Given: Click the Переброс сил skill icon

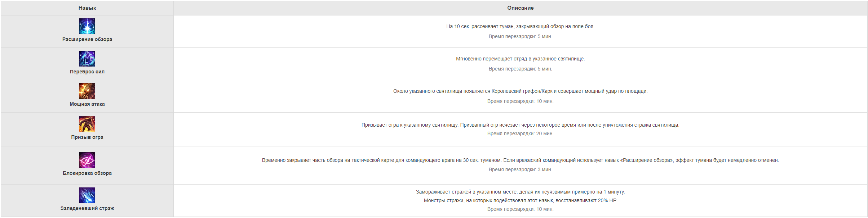Looking at the screenshot, I should pos(87,59).
